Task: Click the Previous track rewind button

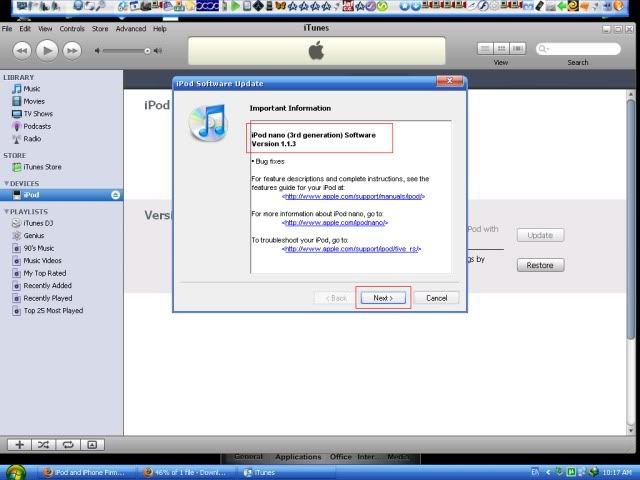Action: [21, 50]
